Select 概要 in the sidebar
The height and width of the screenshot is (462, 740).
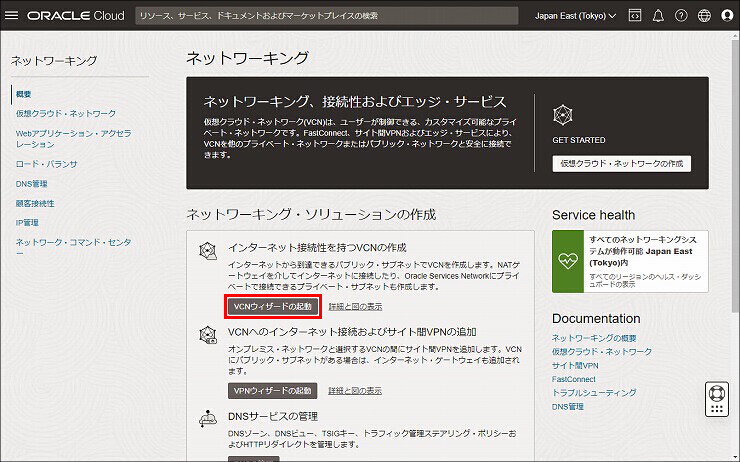pyautogui.click(x=24, y=94)
